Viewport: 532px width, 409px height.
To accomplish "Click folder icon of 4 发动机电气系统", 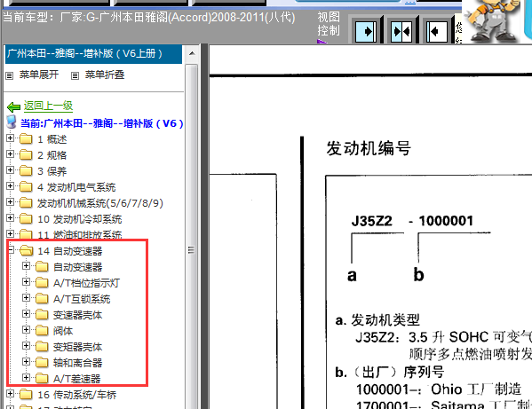I will pos(26,186).
